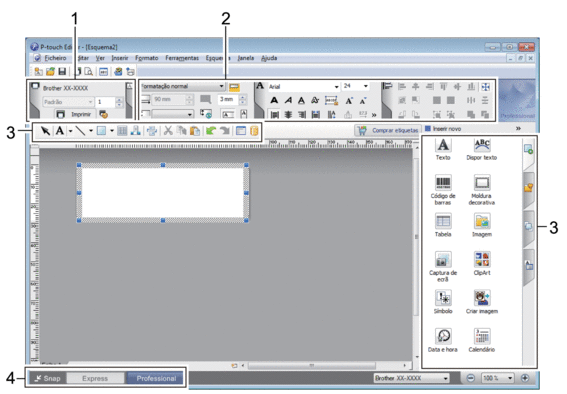
Task: Open the Ficheiro menu
Action: pyautogui.click(x=55, y=58)
